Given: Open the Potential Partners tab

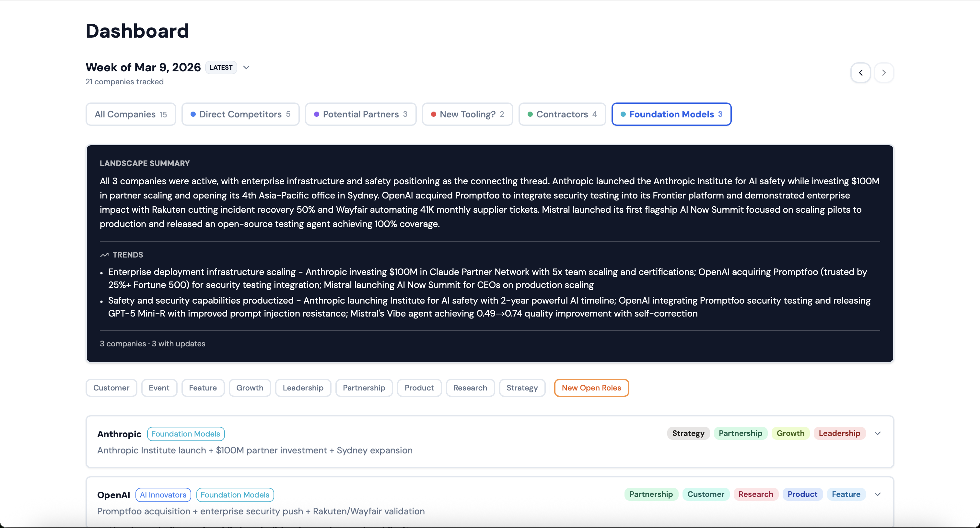Looking at the screenshot, I should point(360,114).
